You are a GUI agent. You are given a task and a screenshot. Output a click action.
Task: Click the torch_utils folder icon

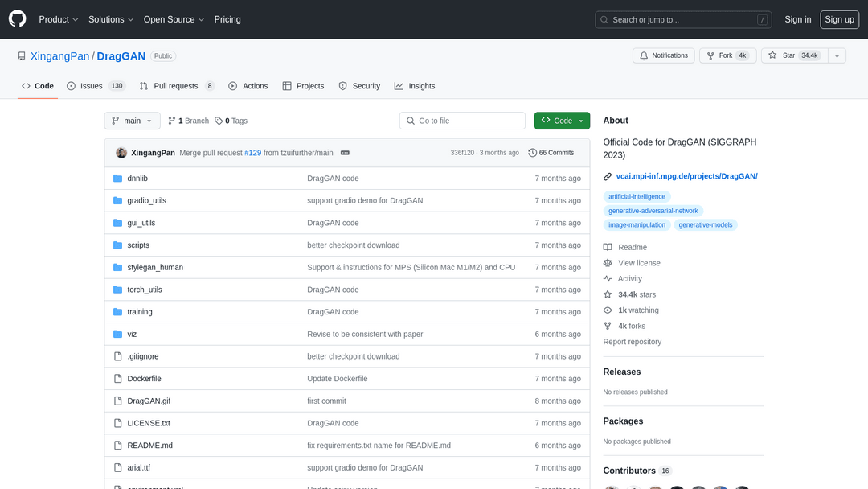(117, 290)
